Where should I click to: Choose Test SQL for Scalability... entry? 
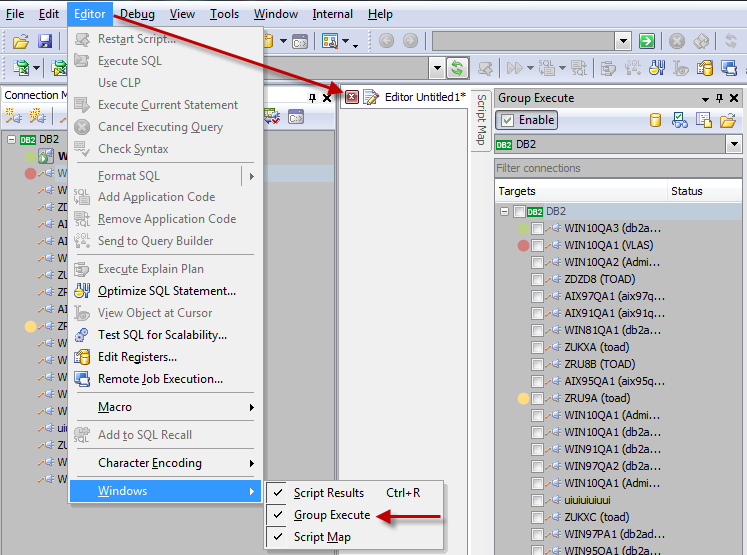[166, 335]
